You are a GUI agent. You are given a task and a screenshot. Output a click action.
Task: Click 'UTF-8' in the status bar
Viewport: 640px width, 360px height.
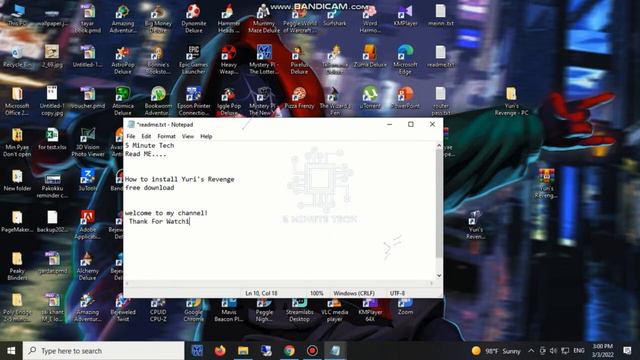click(x=397, y=293)
